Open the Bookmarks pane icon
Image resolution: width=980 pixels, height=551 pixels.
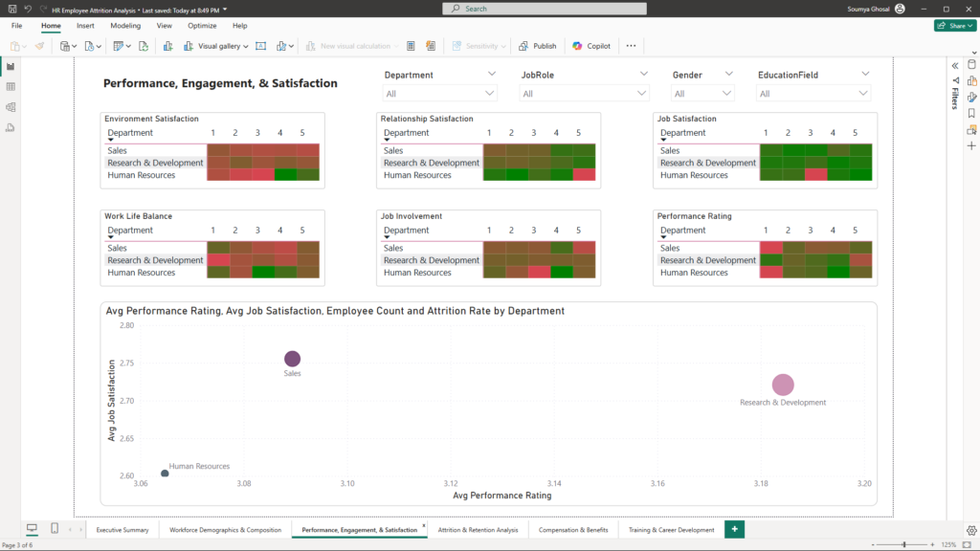[971, 113]
